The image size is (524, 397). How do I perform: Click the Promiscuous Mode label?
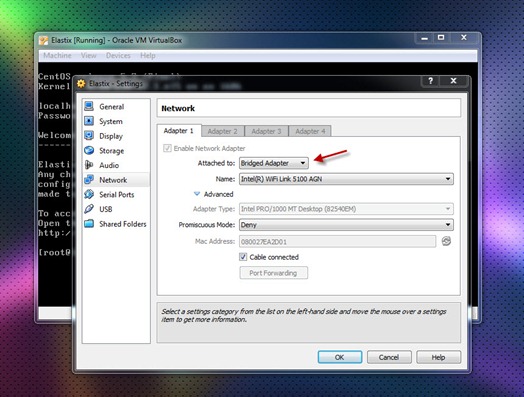207,225
